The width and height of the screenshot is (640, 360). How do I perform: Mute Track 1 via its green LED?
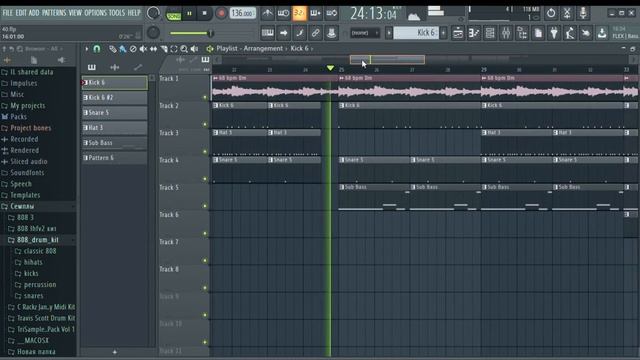coord(205,97)
